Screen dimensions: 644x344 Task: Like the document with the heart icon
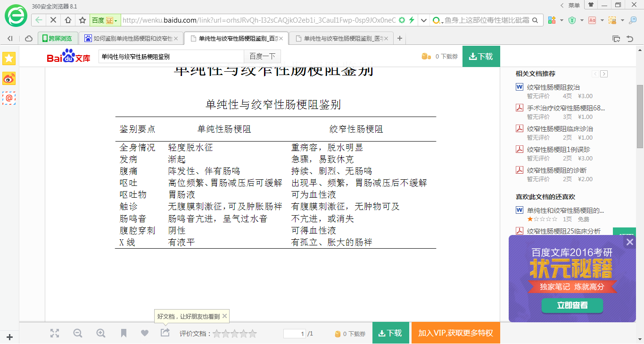click(x=144, y=333)
